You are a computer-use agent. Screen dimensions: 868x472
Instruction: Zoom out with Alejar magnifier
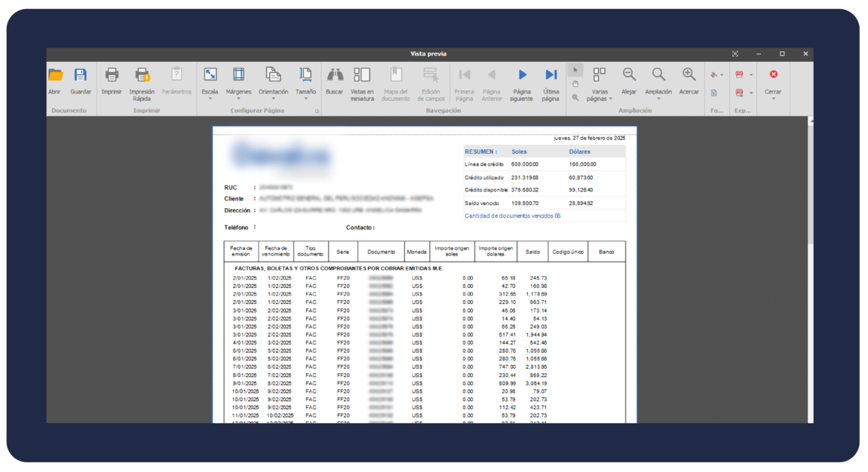pyautogui.click(x=629, y=75)
